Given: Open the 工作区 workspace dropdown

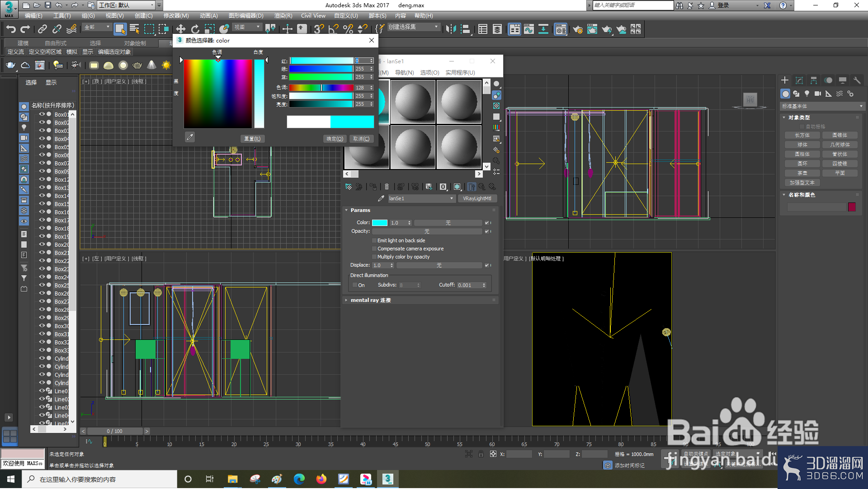Looking at the screenshot, I should [126, 5].
